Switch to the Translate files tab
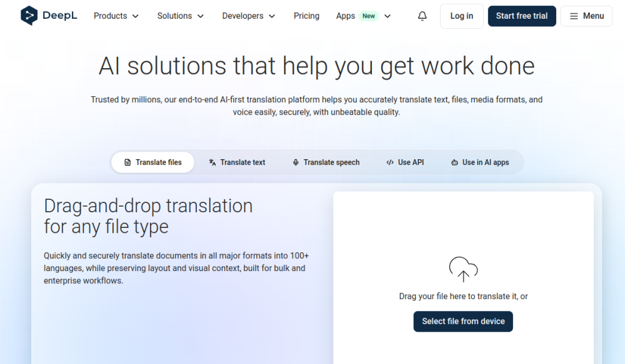The width and height of the screenshot is (625, 364). point(152,162)
